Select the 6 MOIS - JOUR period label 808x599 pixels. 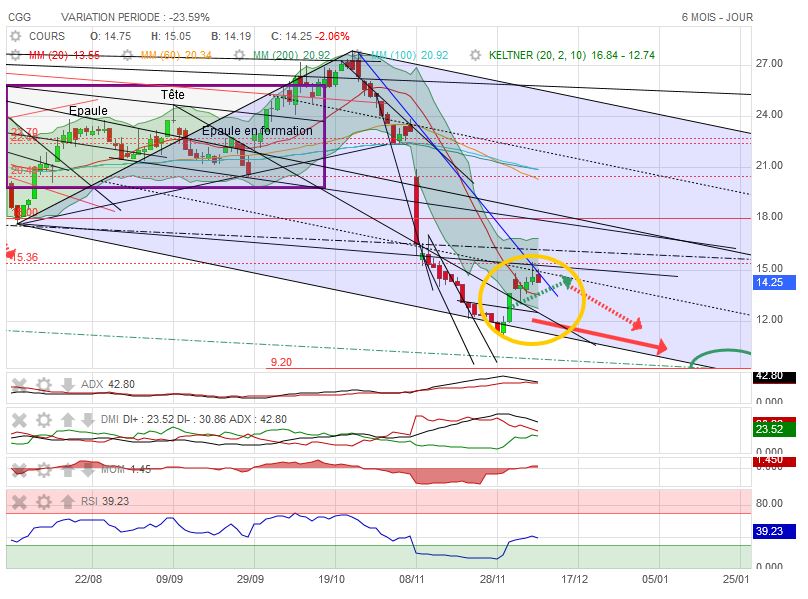(717, 17)
